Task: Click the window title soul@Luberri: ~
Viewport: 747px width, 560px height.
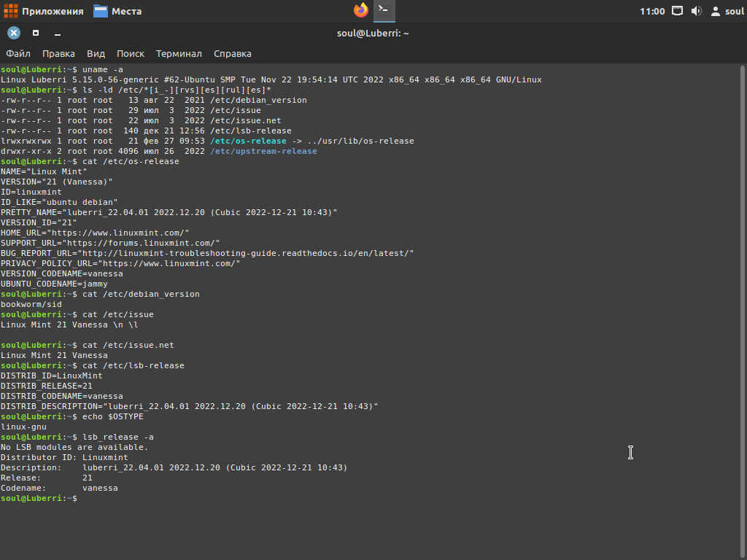Action: [373, 34]
